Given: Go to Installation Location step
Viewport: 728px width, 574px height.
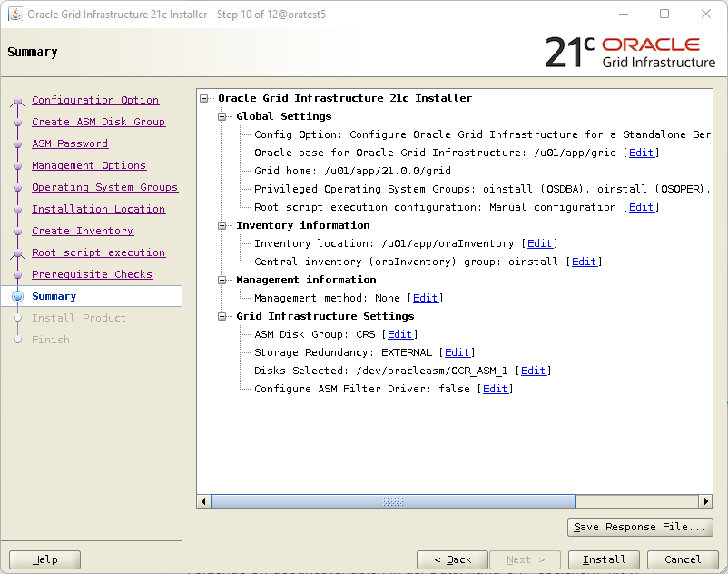Looking at the screenshot, I should pyautogui.click(x=98, y=209).
